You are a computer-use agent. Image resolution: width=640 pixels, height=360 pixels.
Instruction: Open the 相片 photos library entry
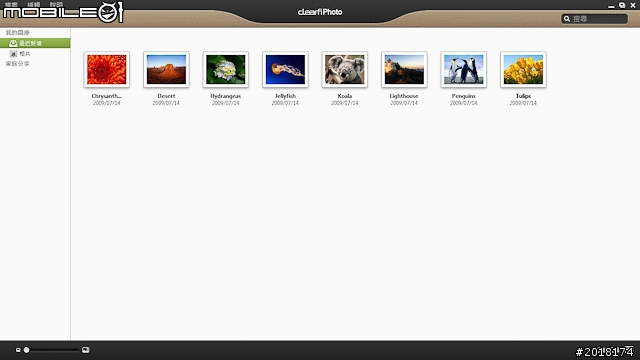(x=24, y=54)
